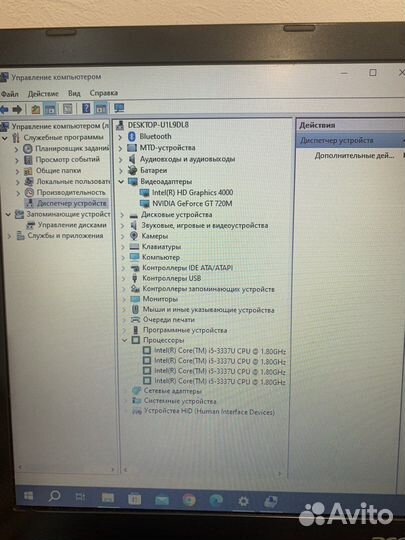Screen dimensions: 405x540
Task: Click device list horizontal scrollbar
Action: pos(203,471)
